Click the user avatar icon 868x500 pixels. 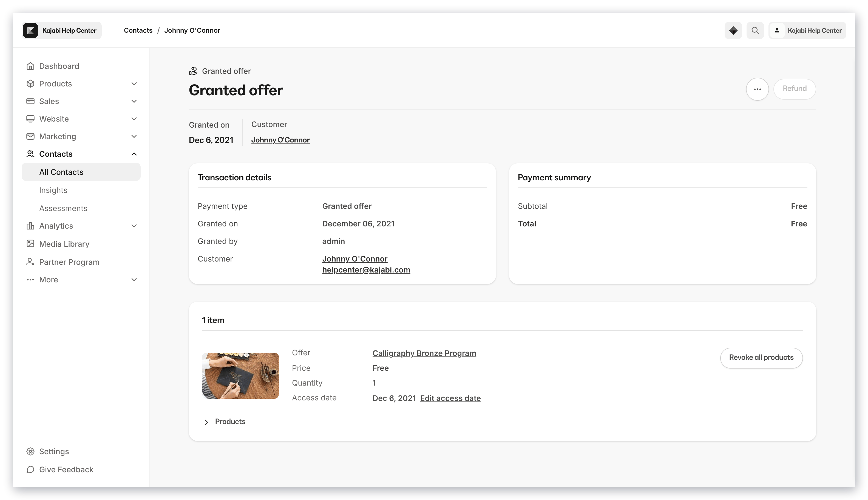[x=777, y=30]
